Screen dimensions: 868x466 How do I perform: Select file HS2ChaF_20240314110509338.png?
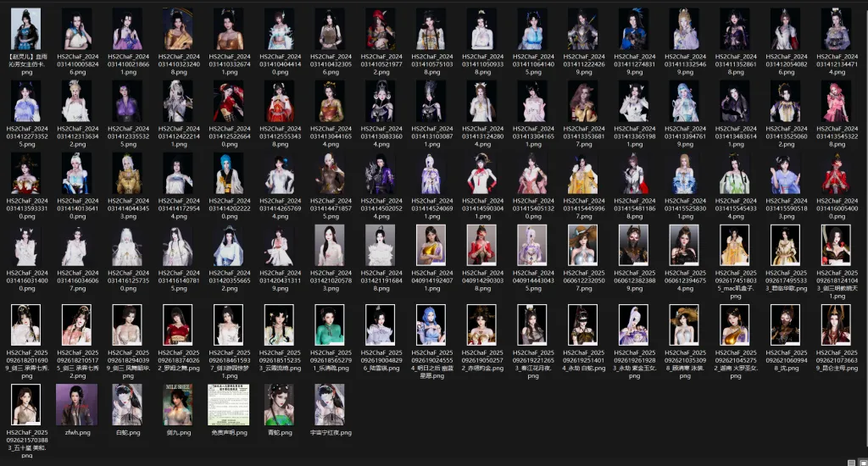click(482, 29)
